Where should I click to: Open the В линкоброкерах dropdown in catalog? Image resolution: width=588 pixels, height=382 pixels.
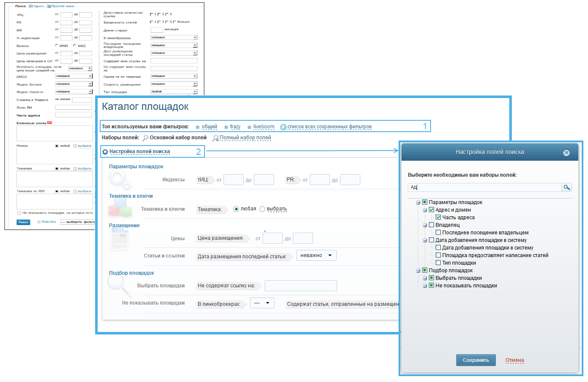(262, 303)
